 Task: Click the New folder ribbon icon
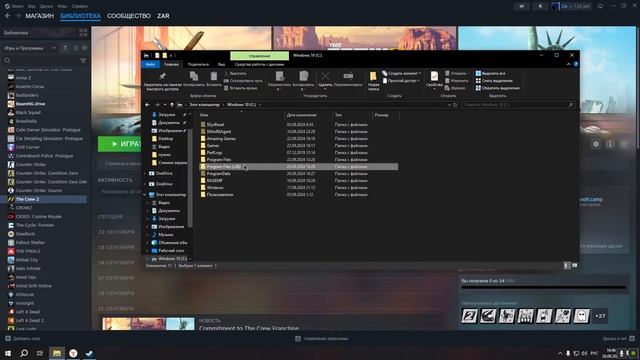coord(373,77)
